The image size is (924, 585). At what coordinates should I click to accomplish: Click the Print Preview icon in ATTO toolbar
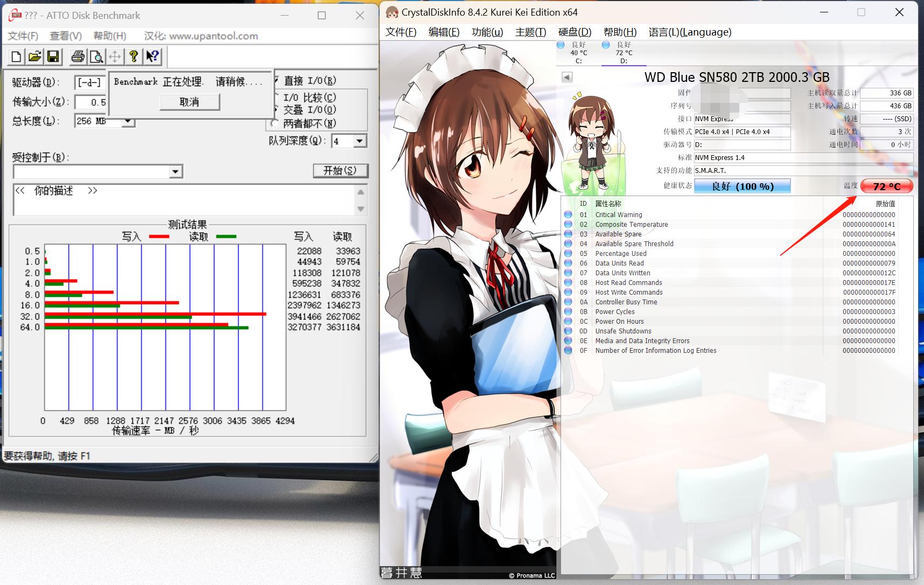[x=97, y=57]
